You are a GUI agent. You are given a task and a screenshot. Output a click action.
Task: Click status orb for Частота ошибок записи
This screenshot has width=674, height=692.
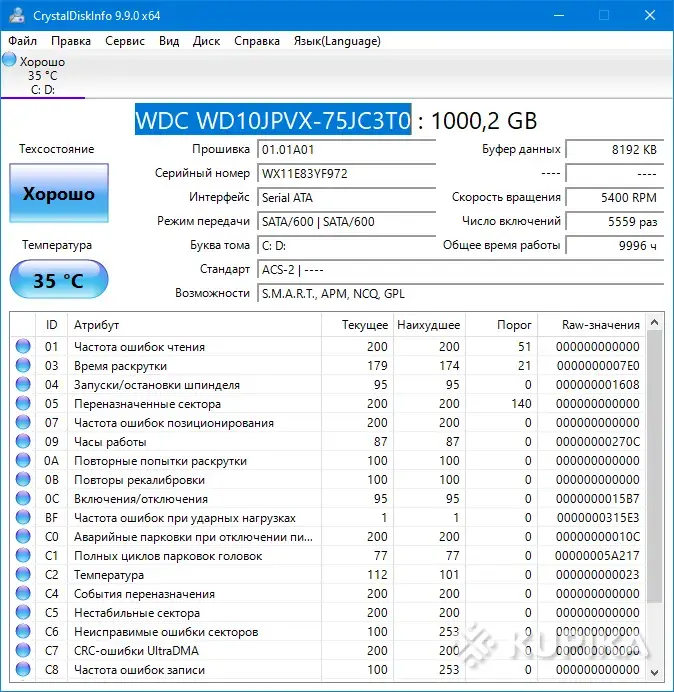click(x=23, y=669)
